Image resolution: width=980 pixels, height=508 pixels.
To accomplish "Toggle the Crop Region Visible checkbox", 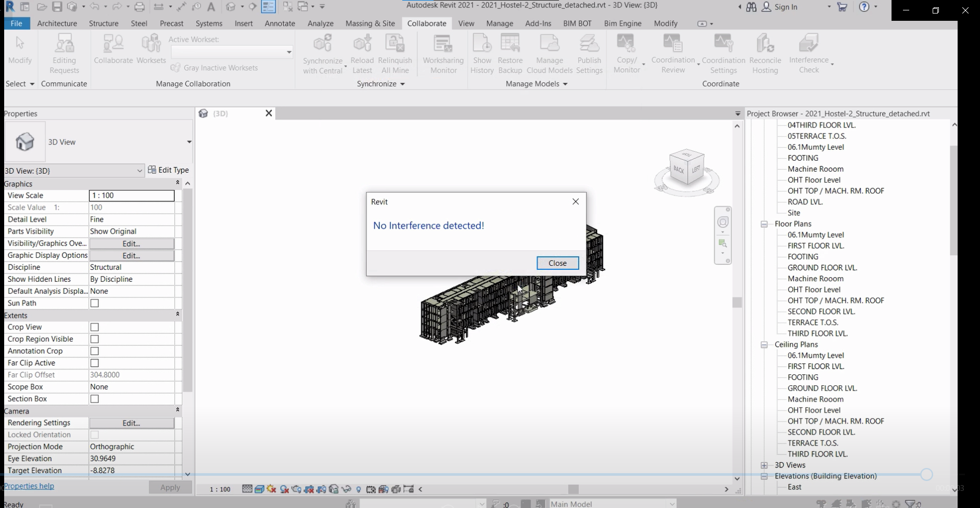I will click(95, 339).
